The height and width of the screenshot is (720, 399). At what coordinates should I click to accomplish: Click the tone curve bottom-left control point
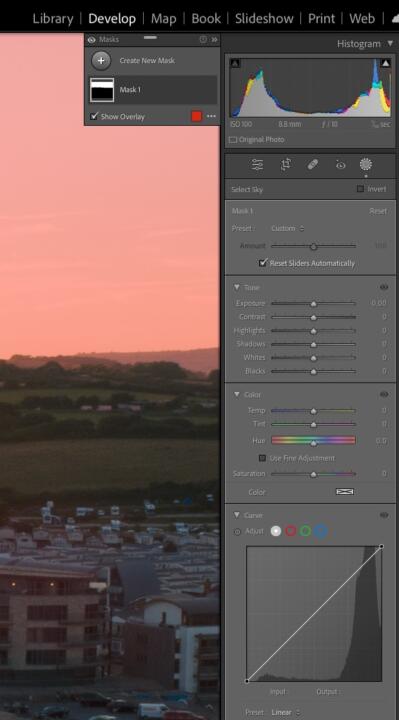[x=247, y=681]
